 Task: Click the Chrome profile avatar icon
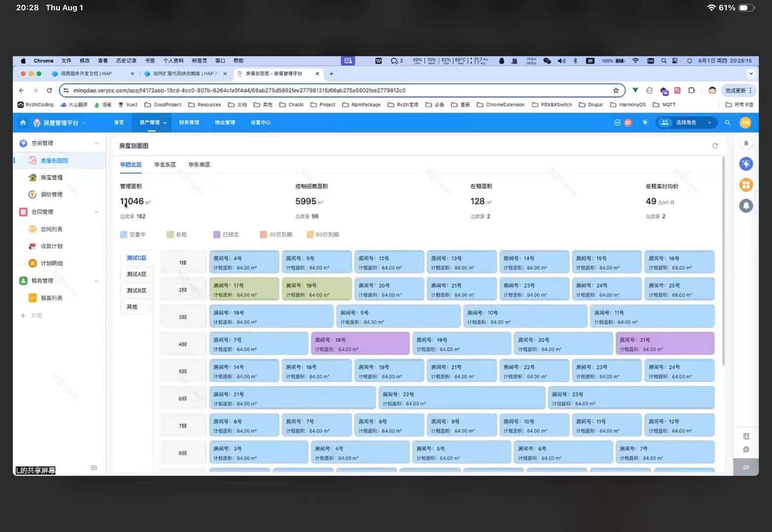point(712,91)
